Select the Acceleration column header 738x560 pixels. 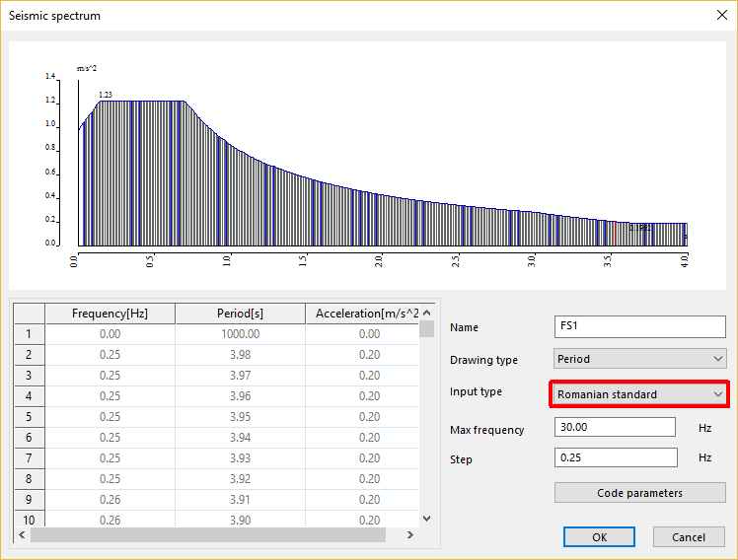click(362, 314)
